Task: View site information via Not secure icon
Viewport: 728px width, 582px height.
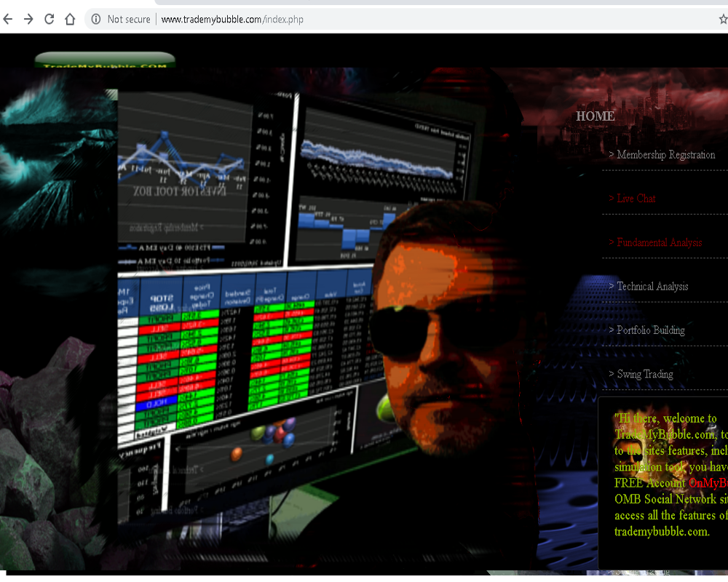Action: [x=95, y=19]
